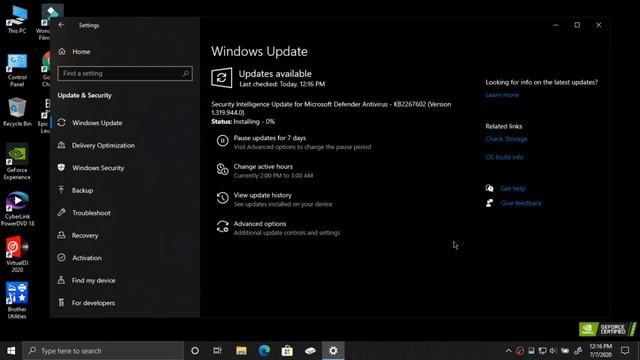Open Change active hours
Screen dimensions: 640x360
(x=263, y=167)
